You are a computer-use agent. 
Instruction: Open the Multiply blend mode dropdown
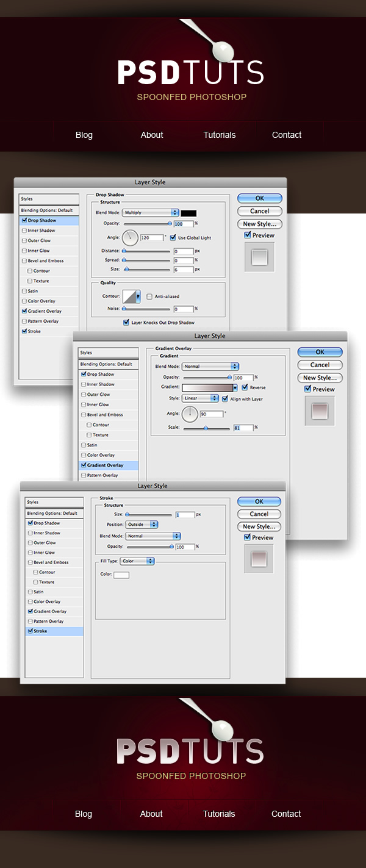coord(150,213)
